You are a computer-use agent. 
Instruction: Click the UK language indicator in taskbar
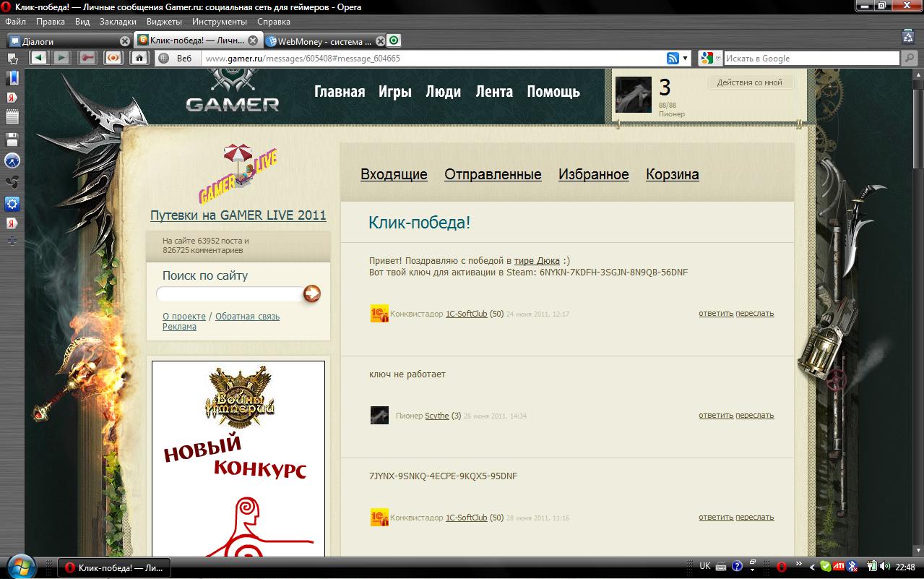705,566
